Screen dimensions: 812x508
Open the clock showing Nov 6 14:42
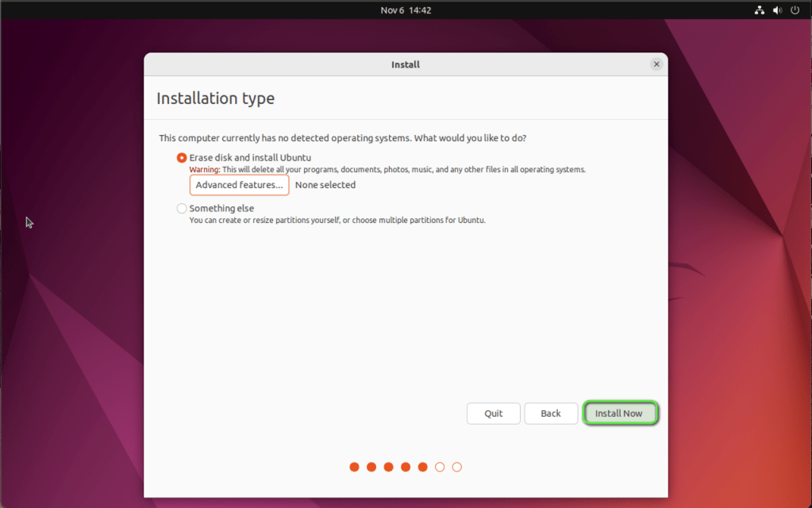(x=405, y=10)
